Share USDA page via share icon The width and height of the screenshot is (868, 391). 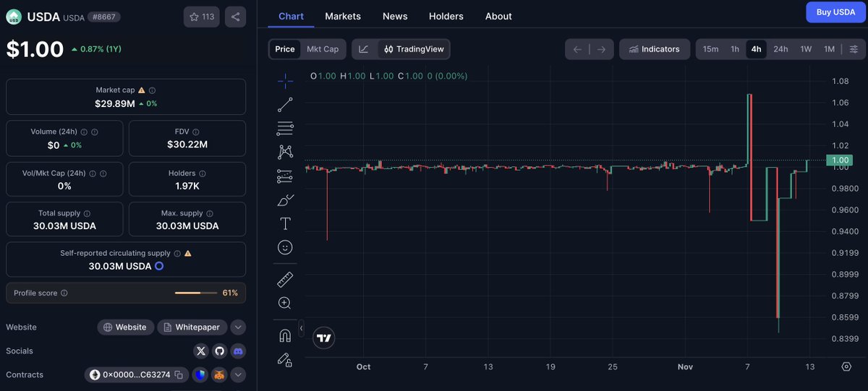coord(235,17)
